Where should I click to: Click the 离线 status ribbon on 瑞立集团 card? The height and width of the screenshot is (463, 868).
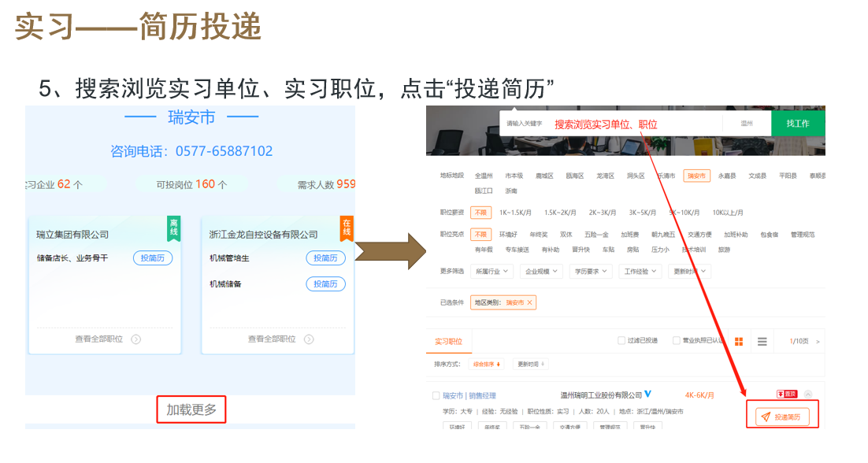coord(174,228)
